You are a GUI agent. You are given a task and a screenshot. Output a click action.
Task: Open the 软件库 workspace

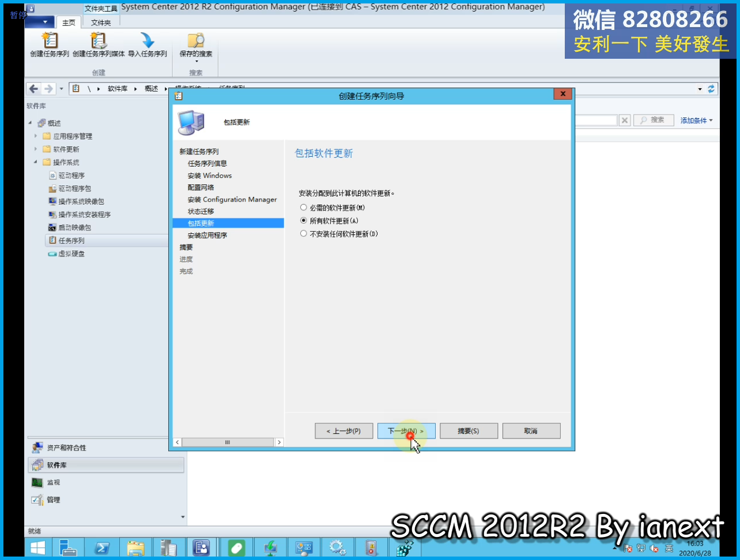106,465
